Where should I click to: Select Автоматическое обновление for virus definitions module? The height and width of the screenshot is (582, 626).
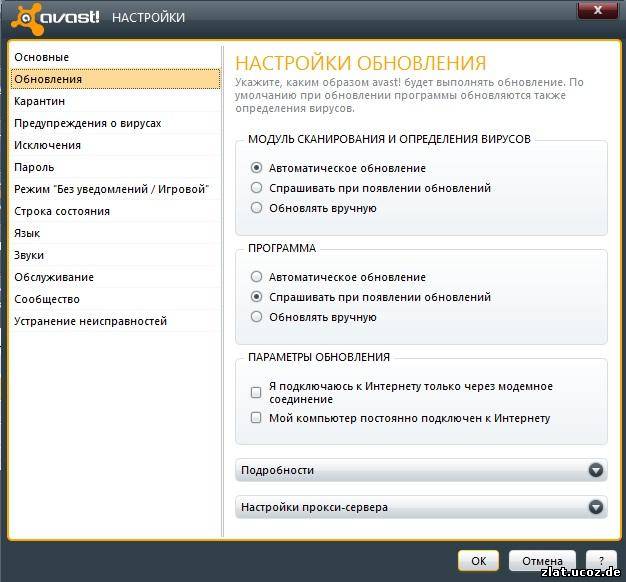click(x=256, y=168)
